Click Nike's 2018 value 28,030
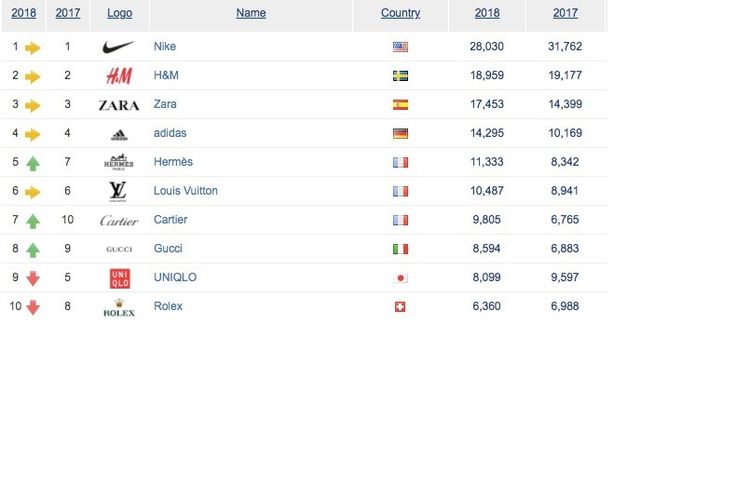Image resolution: width=750 pixels, height=500 pixels. (489, 47)
